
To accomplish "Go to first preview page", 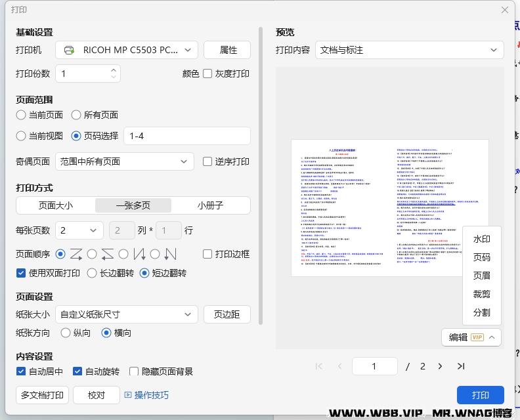I will coord(319,366).
